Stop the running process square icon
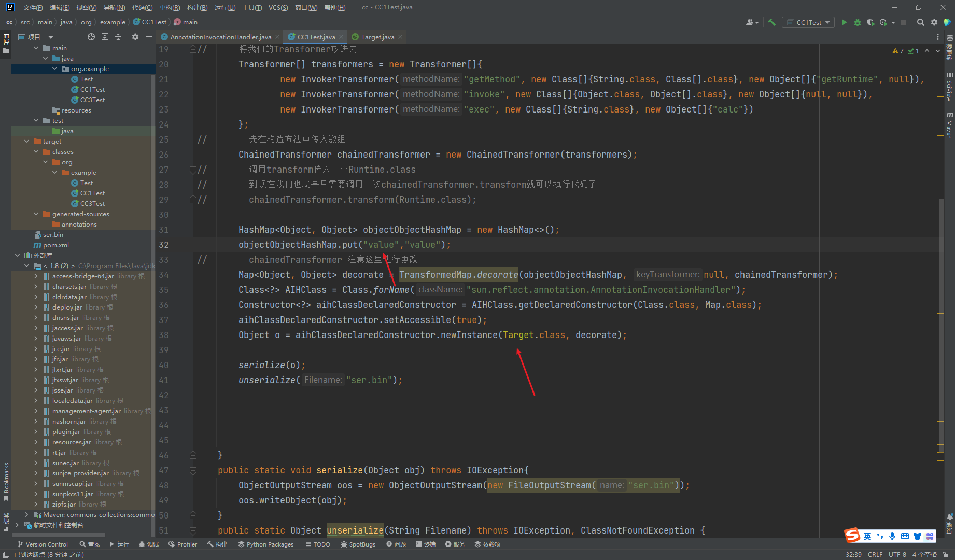This screenshot has height=560, width=955. point(904,22)
